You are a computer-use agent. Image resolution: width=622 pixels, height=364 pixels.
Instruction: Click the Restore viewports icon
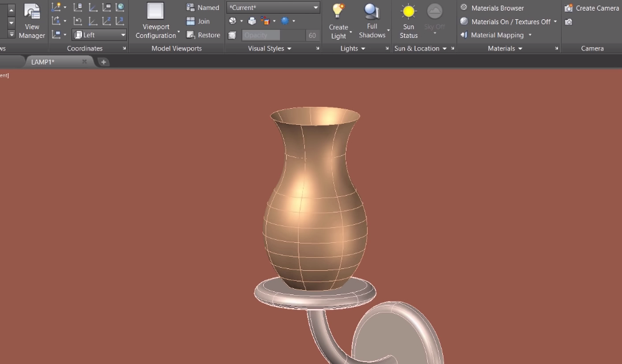tap(191, 35)
